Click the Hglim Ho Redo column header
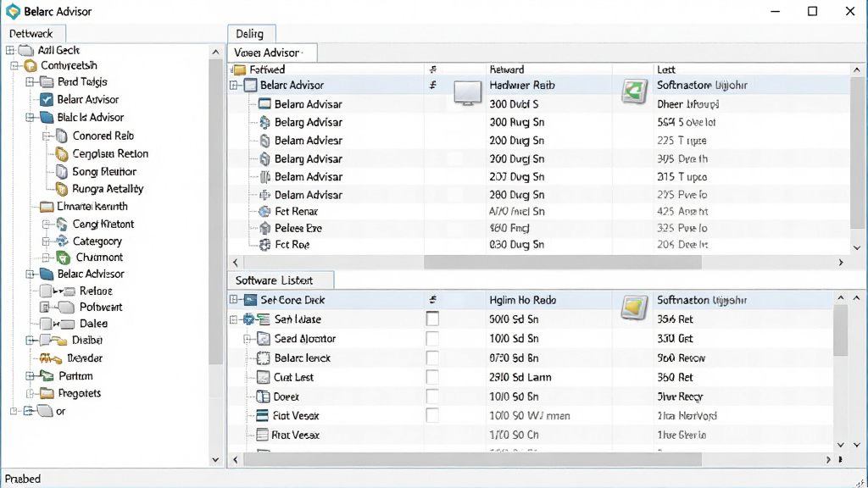 coord(548,300)
